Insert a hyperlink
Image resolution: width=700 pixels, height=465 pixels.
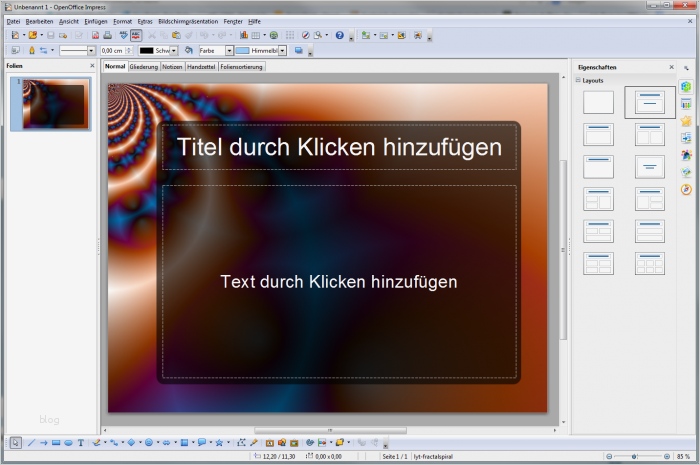[x=274, y=35]
